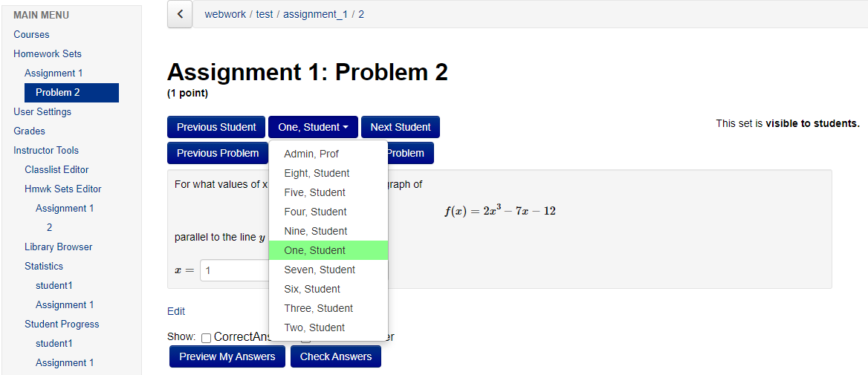
Task: Click the x answer input field
Action: [234, 270]
